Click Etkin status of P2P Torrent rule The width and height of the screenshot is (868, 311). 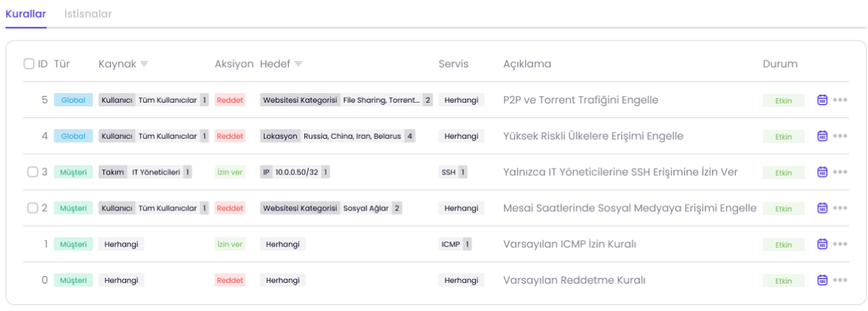click(x=784, y=100)
